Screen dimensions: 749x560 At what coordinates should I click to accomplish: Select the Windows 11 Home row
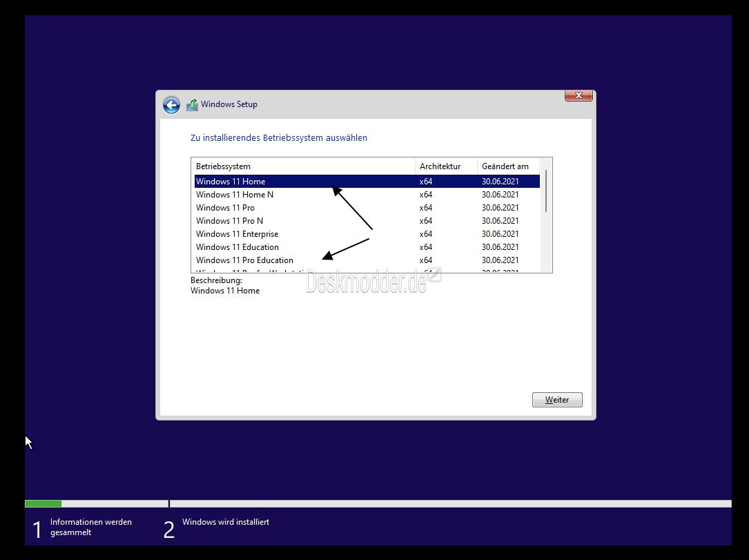[x=367, y=181]
